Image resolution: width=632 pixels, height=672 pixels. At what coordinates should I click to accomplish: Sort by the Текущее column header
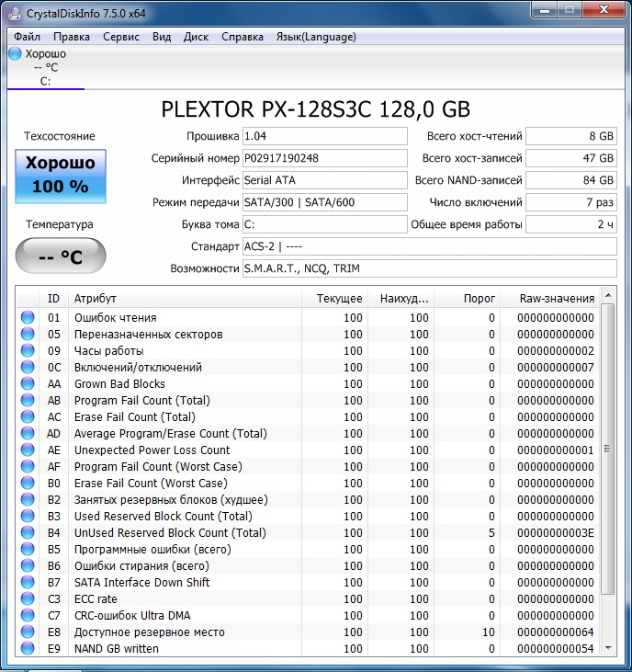(335, 298)
